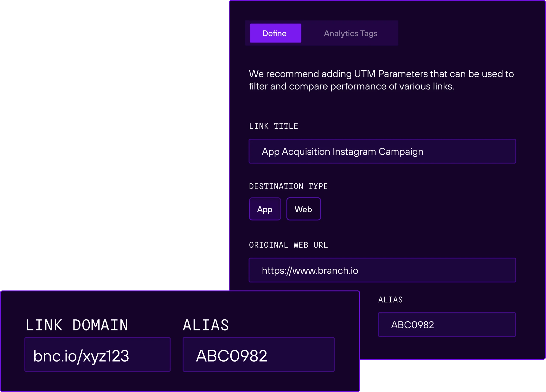This screenshot has height=392, width=546.
Task: Click the large ALIAS label in the overlay card
Action: 206,325
